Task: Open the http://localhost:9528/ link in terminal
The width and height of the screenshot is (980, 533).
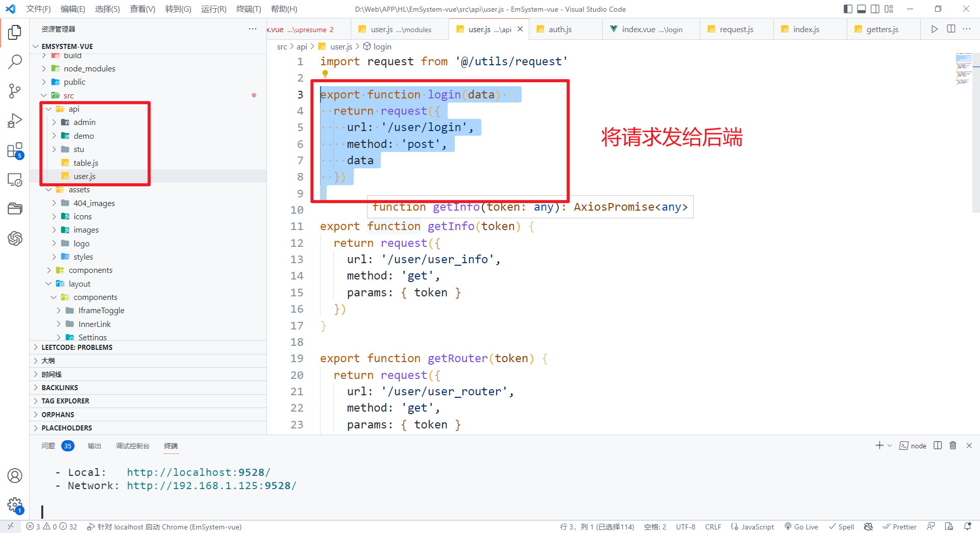Action: 199,472
